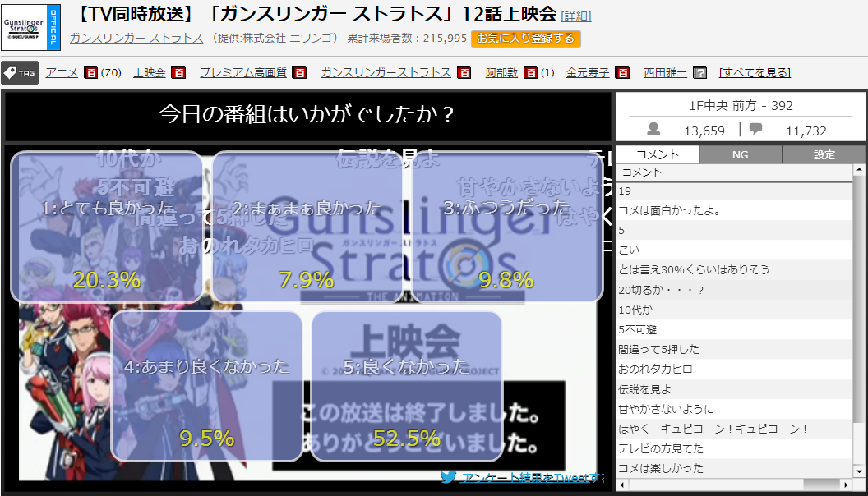Viewport: 868px width, 496px height.
Task: Click the Gunslinger Stratos official channel logo
Action: [31, 27]
